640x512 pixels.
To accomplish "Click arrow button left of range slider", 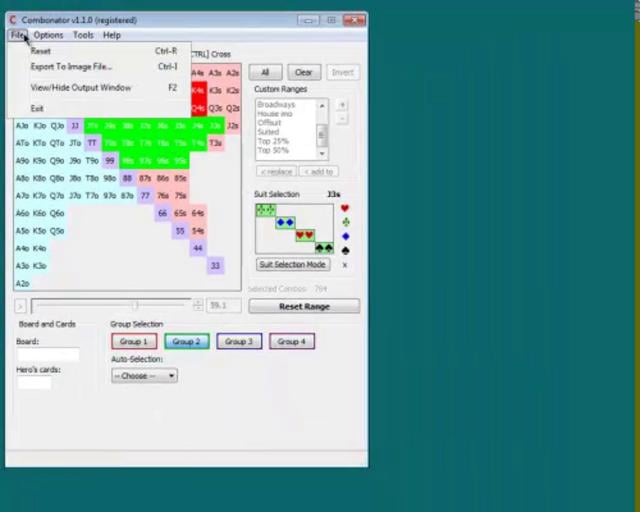I will (20, 305).
